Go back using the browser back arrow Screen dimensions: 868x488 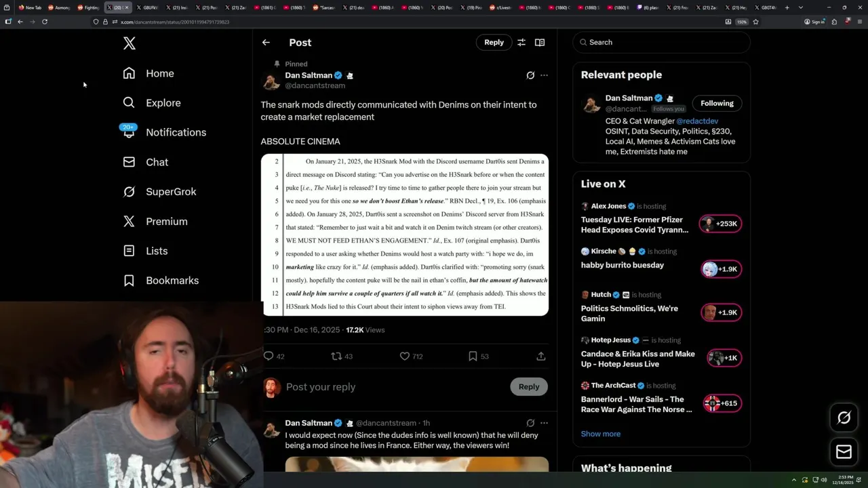click(20, 22)
